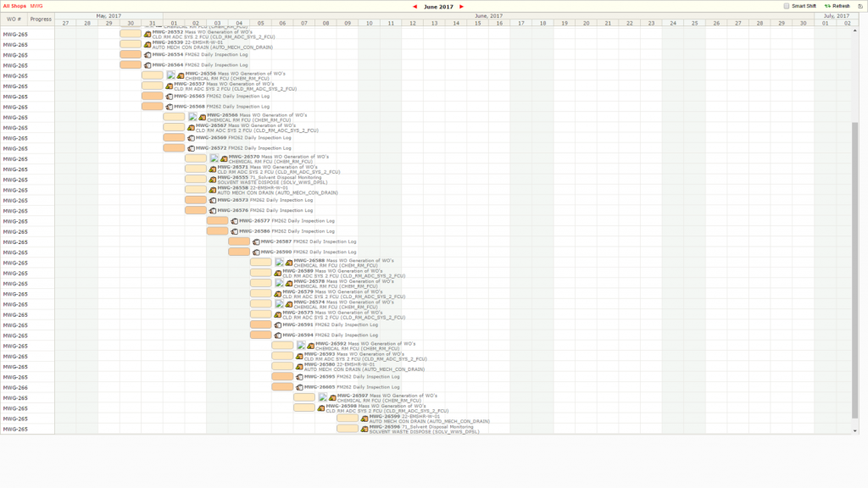Click the inspection log icon beside MWG-26591
The image size is (868, 488).
tap(278, 324)
